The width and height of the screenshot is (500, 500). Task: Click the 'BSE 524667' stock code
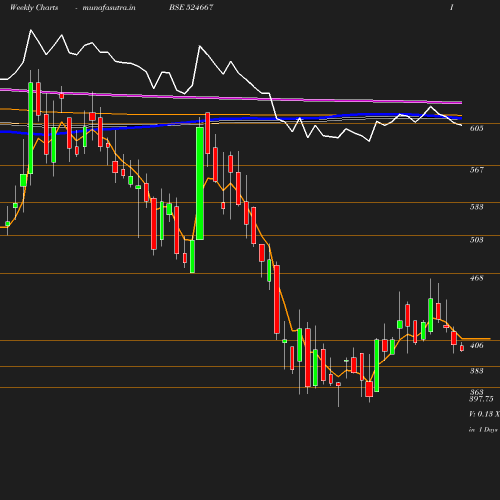[191, 7]
